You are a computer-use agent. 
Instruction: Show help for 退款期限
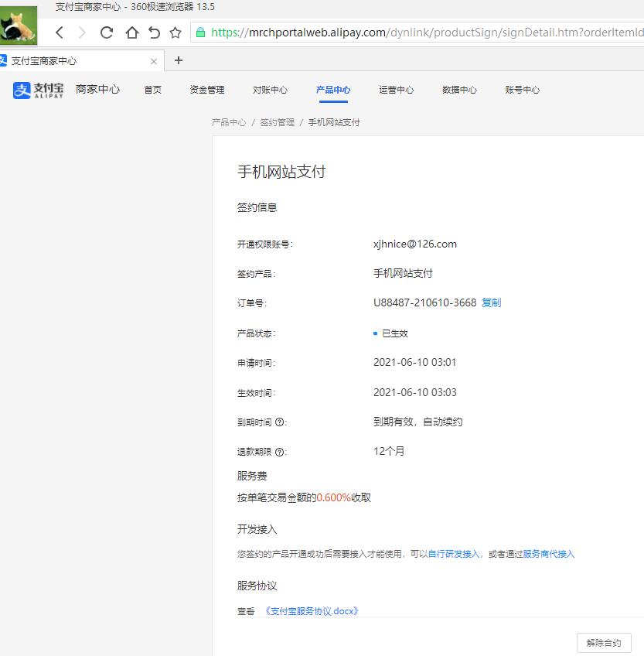click(x=280, y=452)
